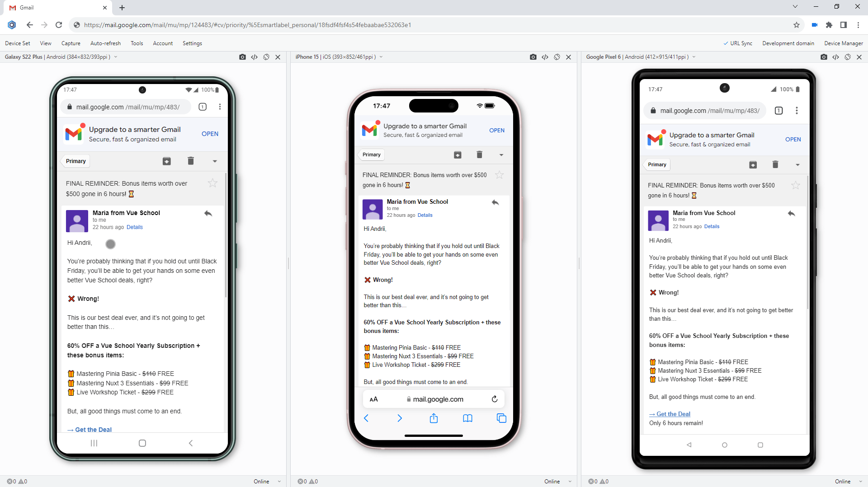Star the email on Google Pixel 6
The image size is (868, 487).
796,185
